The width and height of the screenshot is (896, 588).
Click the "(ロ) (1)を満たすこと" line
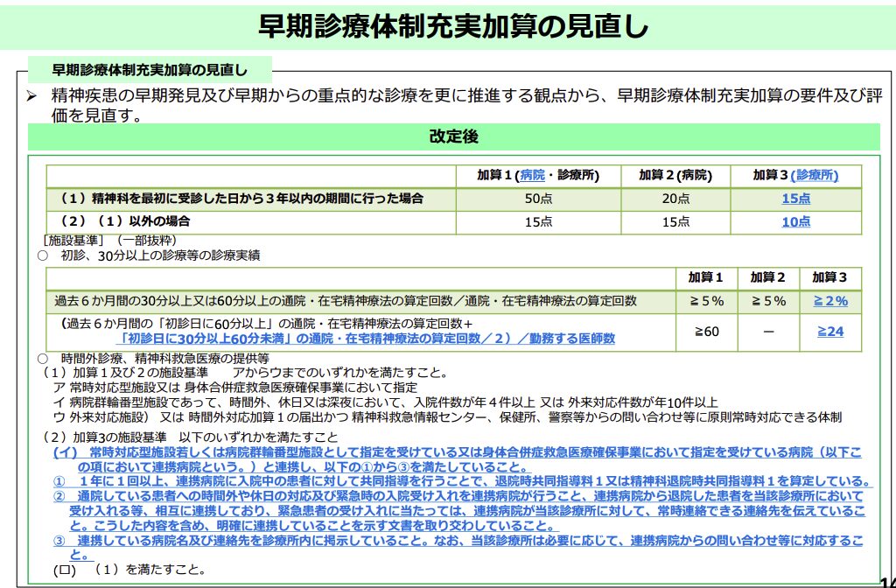[129, 570]
